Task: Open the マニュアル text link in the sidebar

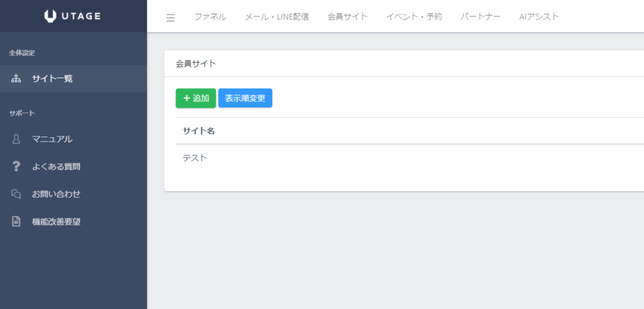Action: (52, 139)
